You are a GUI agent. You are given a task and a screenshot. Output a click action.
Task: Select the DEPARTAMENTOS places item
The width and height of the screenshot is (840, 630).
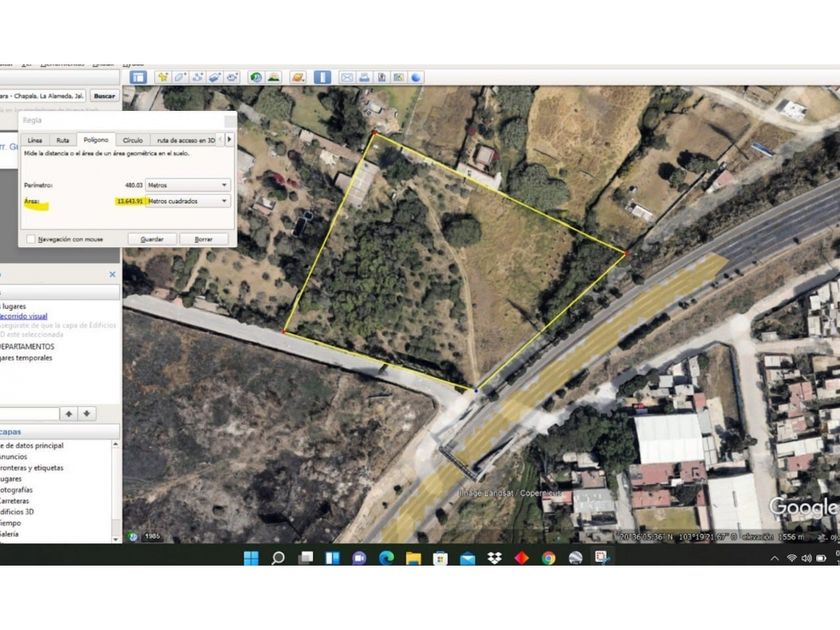[27, 347]
